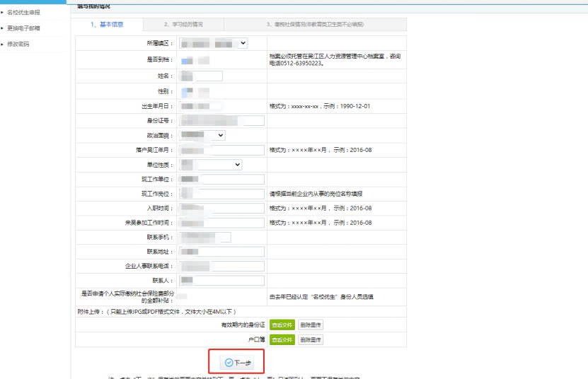Click the 姓名 input field
The image size is (588, 379).
pos(200,76)
